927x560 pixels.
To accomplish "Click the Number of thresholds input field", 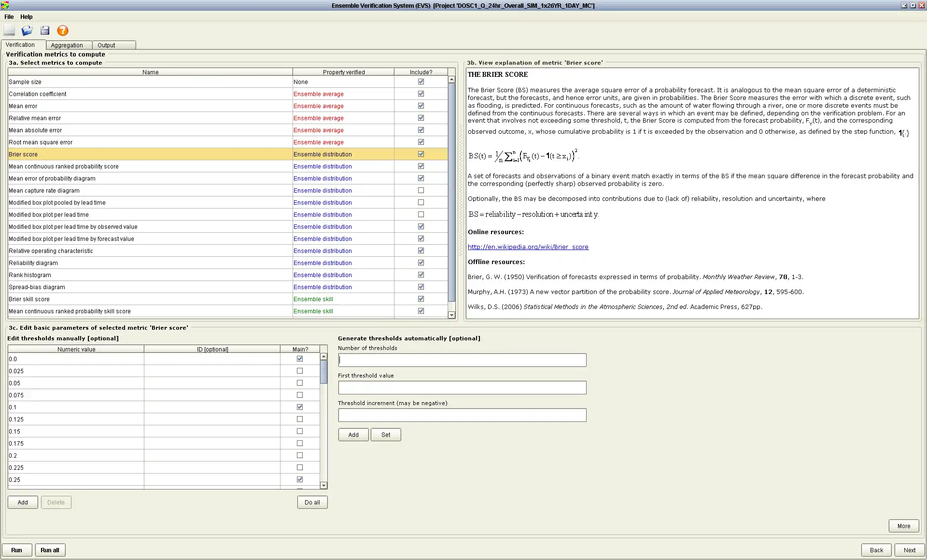I will (x=462, y=360).
